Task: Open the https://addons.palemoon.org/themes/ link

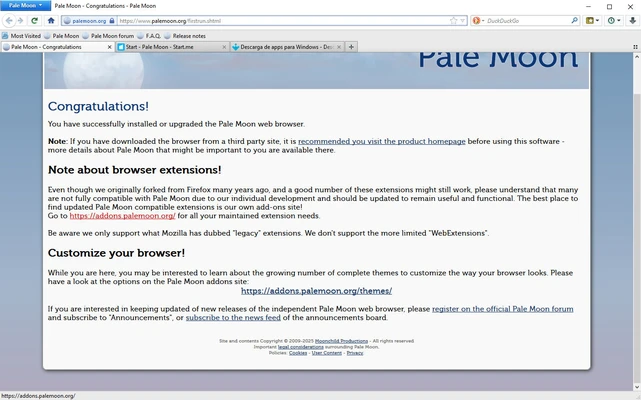Action: coord(316,291)
